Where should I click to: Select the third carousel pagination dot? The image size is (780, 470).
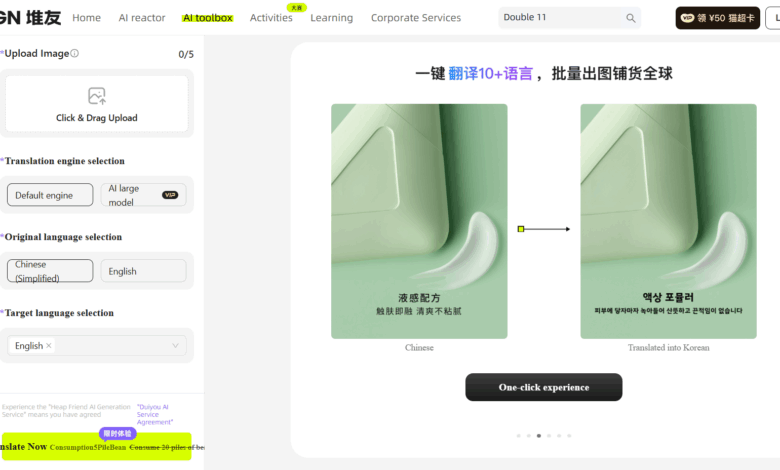[x=538, y=436]
